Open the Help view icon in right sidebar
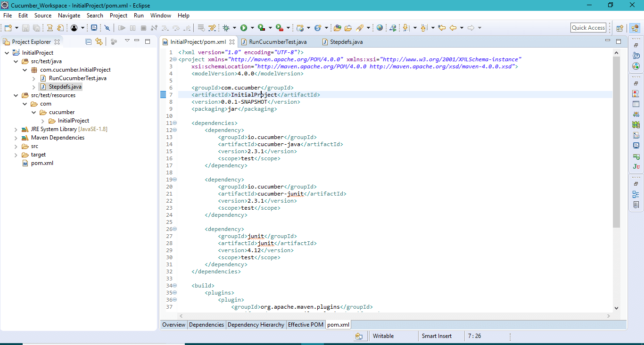 (636, 56)
